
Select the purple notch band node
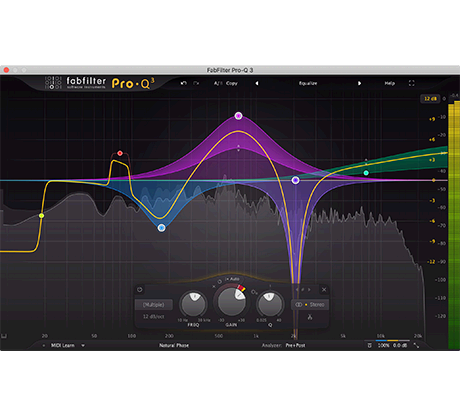point(295,180)
